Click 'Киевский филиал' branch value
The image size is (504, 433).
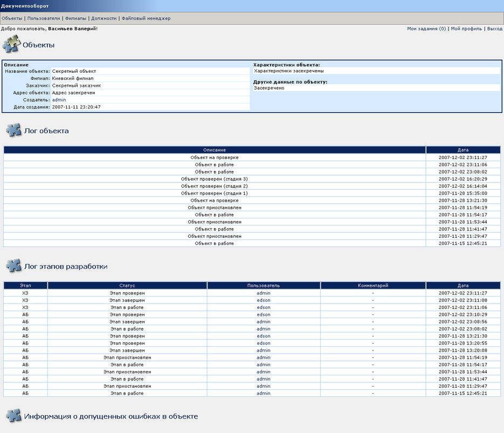(x=73, y=78)
